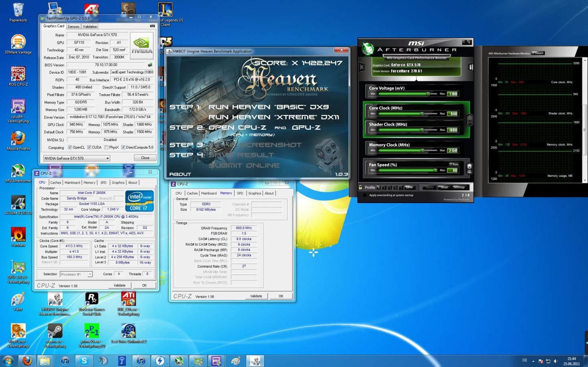588x367 pixels.
Task: Switch to the Sensors tab in GPU-Z
Action: click(73, 26)
